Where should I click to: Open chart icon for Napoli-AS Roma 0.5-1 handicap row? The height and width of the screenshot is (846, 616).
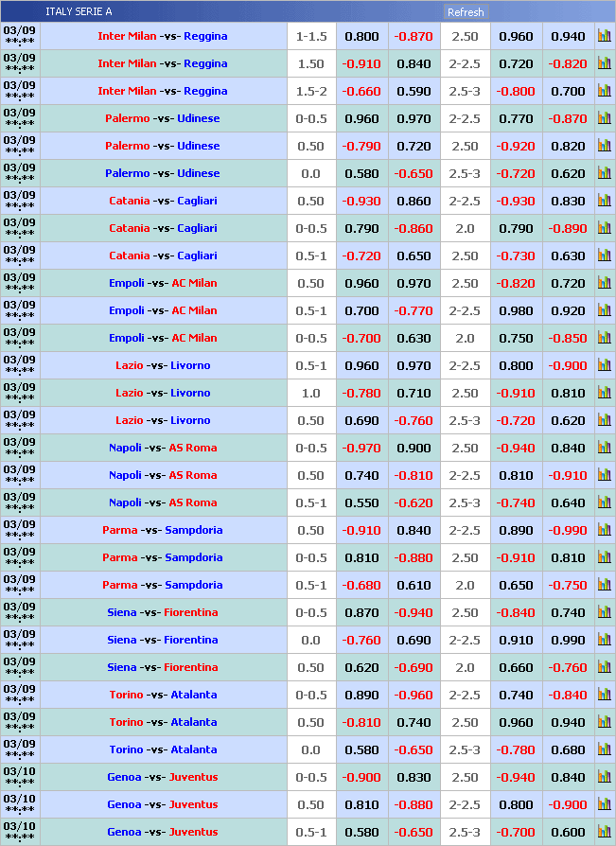tap(604, 502)
